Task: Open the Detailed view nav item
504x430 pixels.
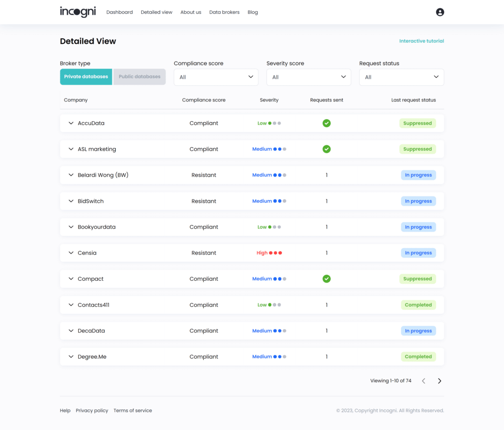Action: 157,12
